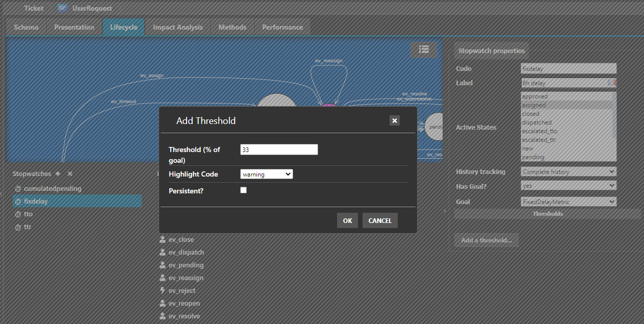
Task: Close the Add Threshold dialog with X
Action: point(394,120)
